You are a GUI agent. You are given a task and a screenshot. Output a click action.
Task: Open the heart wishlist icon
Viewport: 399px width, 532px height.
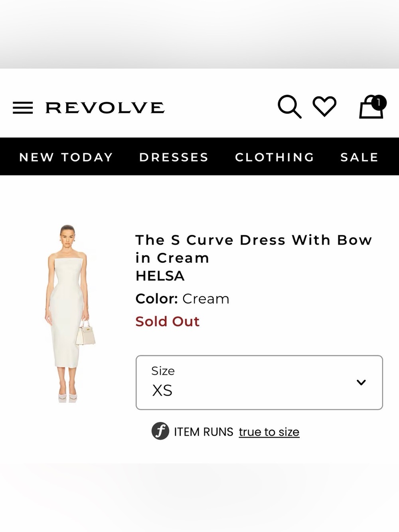point(324,106)
